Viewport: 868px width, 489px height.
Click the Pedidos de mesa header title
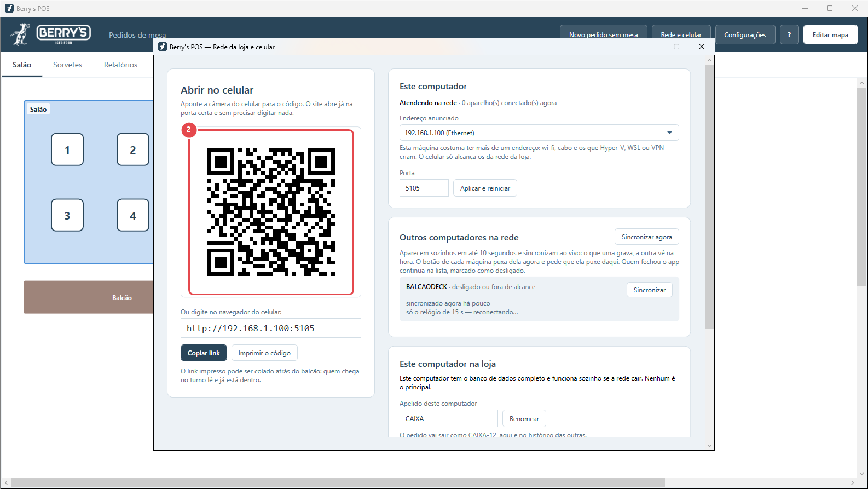pos(137,35)
